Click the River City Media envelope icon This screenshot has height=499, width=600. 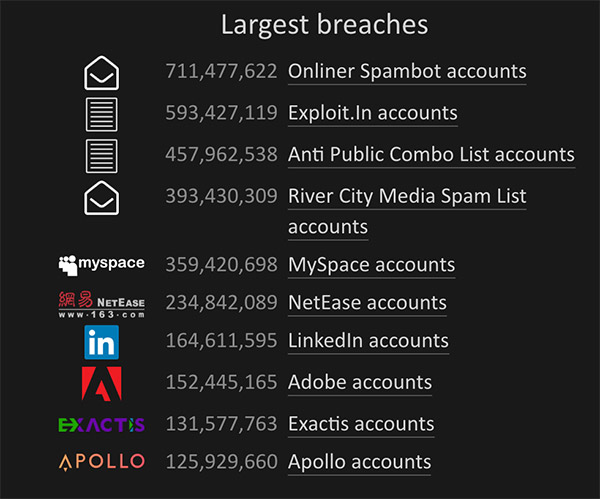(x=102, y=198)
